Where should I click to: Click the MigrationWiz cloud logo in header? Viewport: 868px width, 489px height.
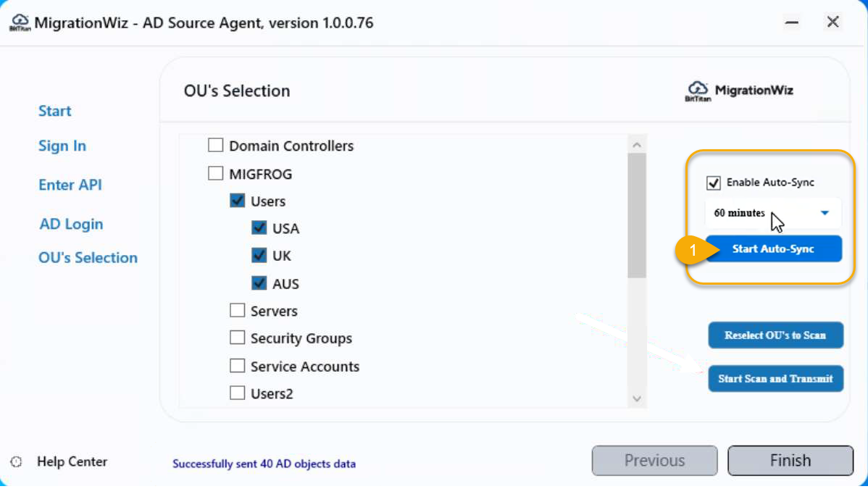tap(698, 91)
